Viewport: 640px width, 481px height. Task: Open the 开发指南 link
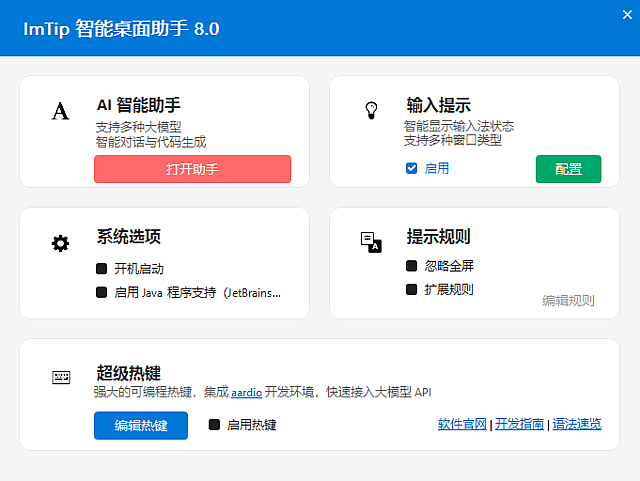519,424
